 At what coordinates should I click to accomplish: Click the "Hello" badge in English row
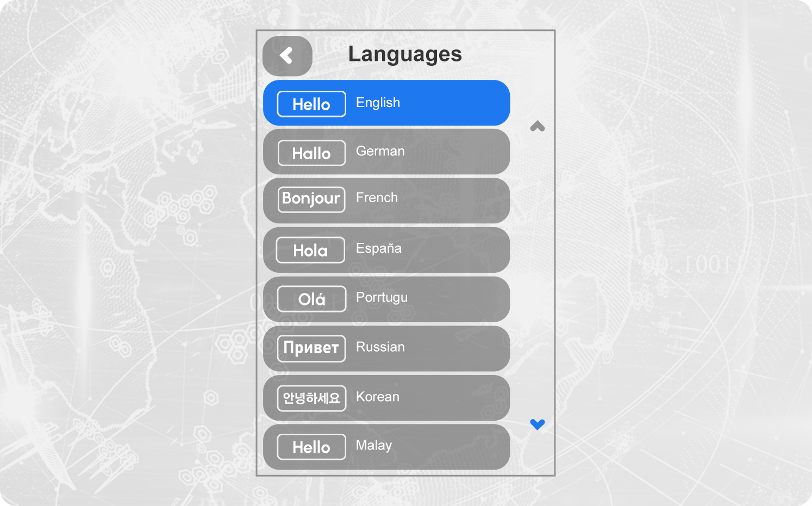pos(311,104)
